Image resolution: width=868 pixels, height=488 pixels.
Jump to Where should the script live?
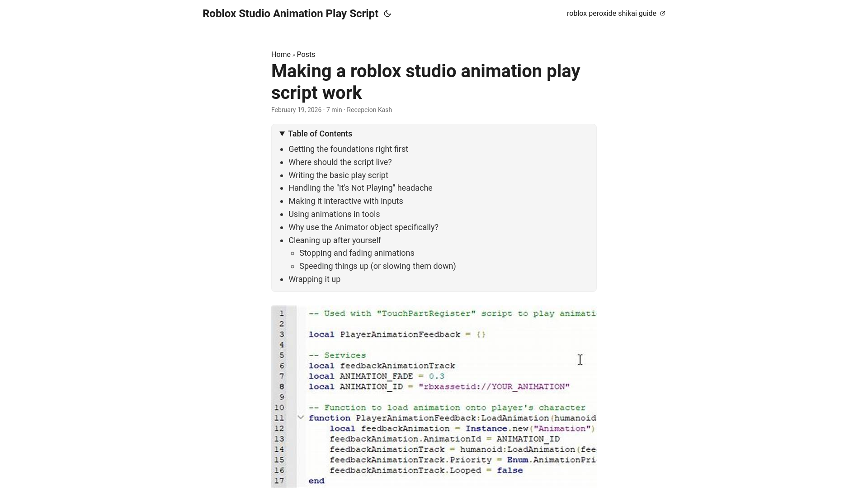pyautogui.click(x=340, y=162)
